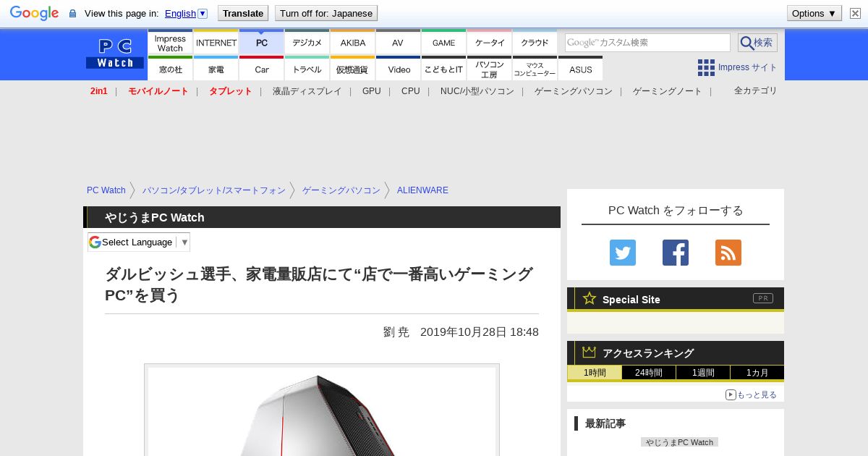
Task: Go to the 液晶ディスプレイ category
Action: [307, 91]
